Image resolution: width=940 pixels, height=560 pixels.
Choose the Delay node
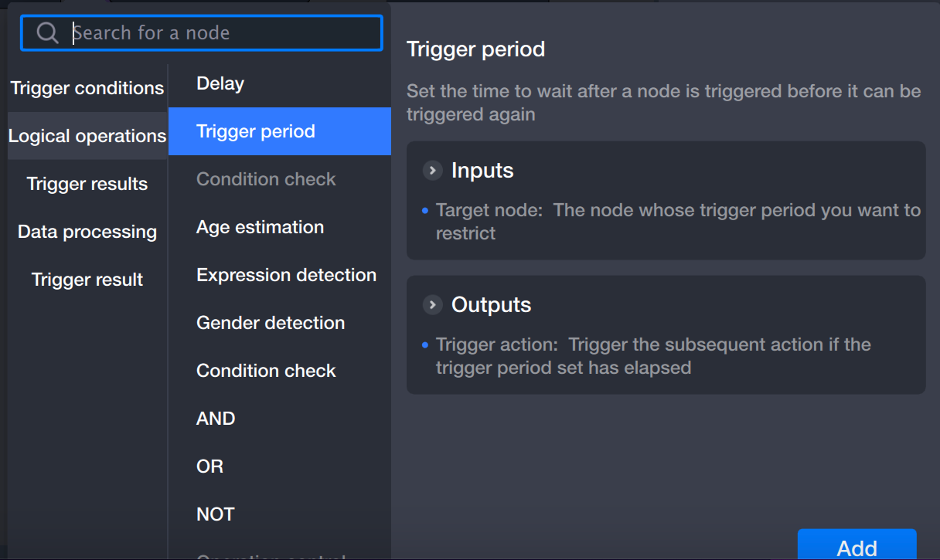[220, 83]
